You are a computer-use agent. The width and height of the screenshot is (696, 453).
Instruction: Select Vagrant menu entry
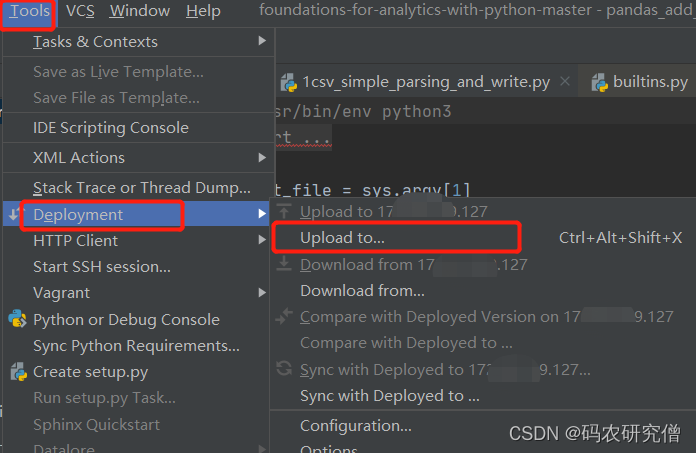tap(136, 293)
